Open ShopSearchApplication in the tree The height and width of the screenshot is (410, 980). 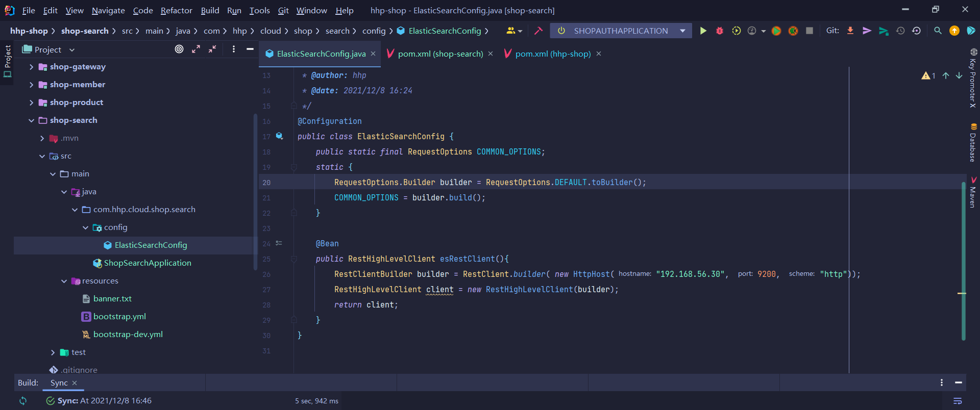(148, 263)
